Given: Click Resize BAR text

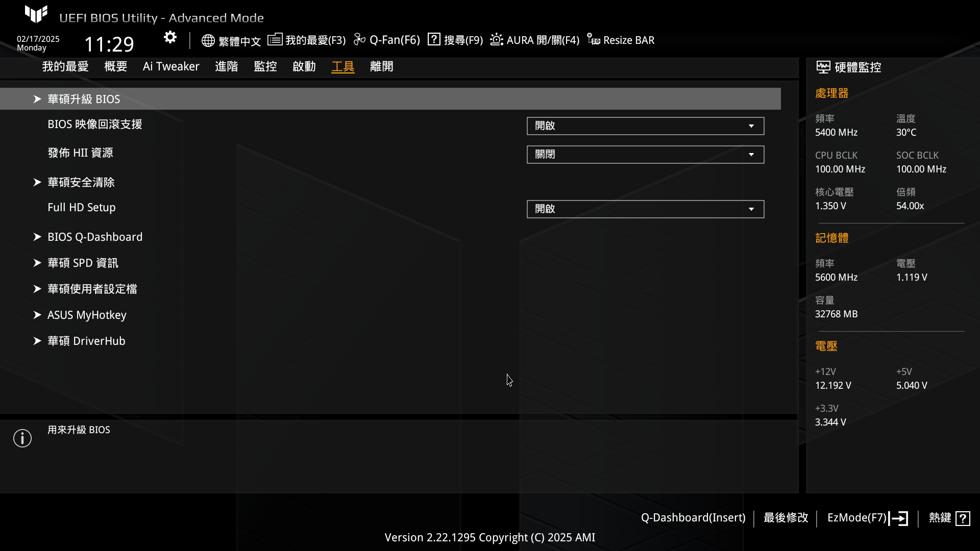Looking at the screenshot, I should coord(629,40).
